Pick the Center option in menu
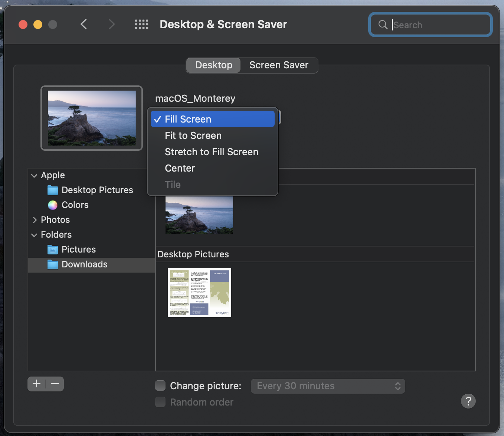Image resolution: width=504 pixels, height=436 pixels. 180,168
